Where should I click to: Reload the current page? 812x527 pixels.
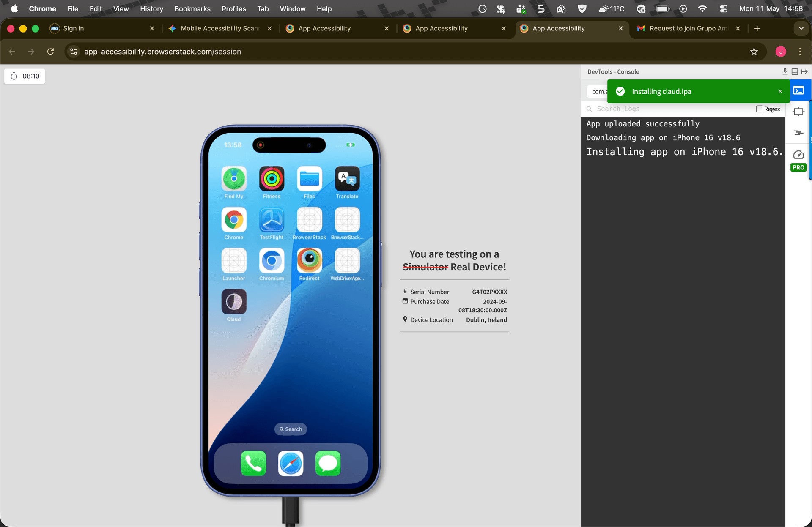50,52
